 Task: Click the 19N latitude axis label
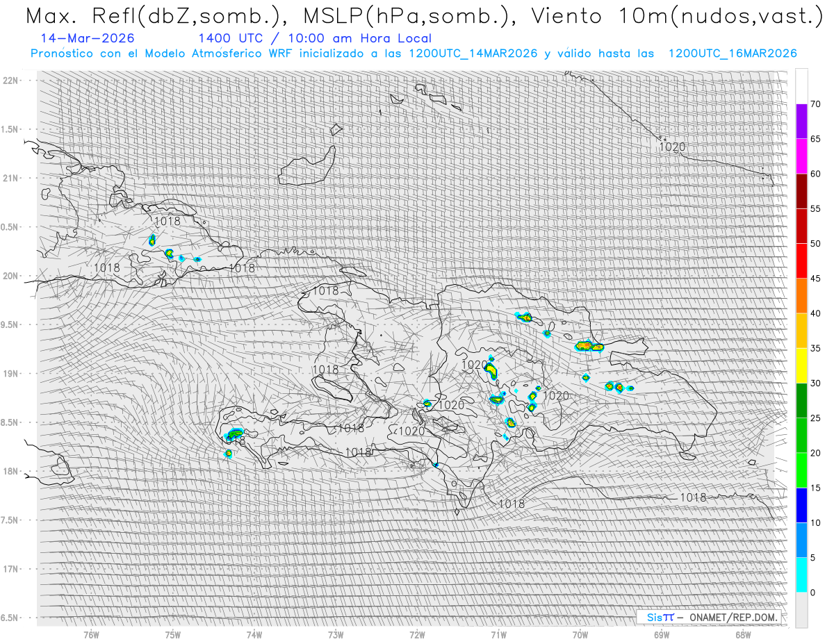pyautogui.click(x=11, y=374)
